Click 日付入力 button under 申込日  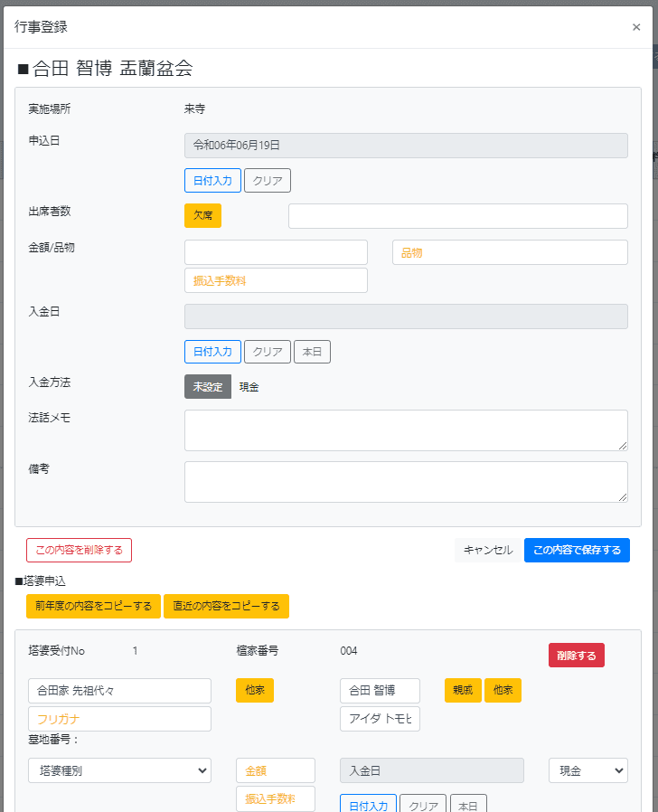pos(212,180)
